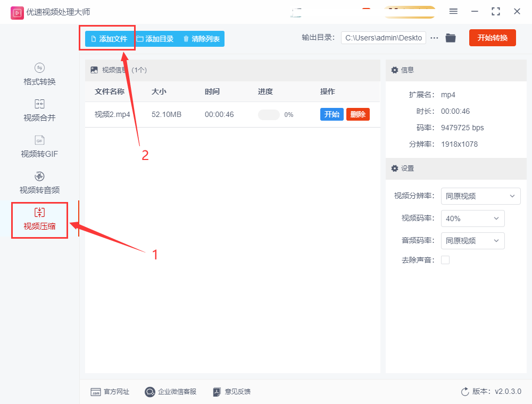Click the 52.10MB size cell
This screenshot has height=404, width=532.
[166, 114]
